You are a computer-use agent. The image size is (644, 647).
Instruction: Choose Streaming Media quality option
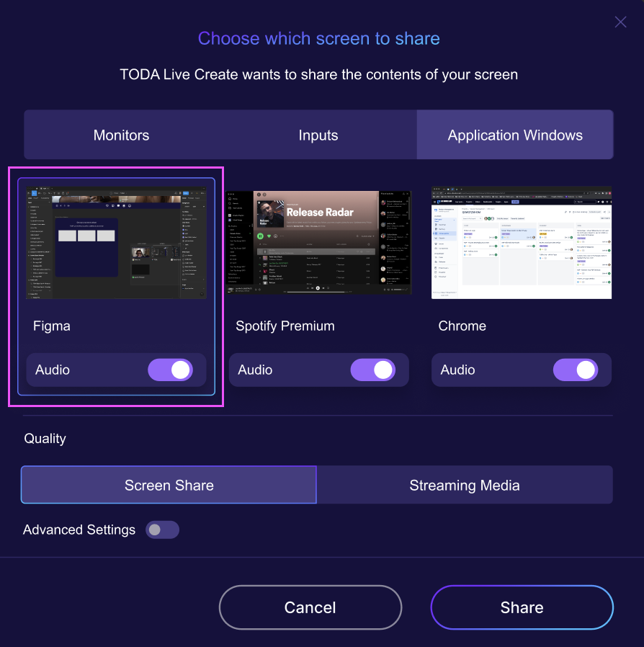(465, 485)
